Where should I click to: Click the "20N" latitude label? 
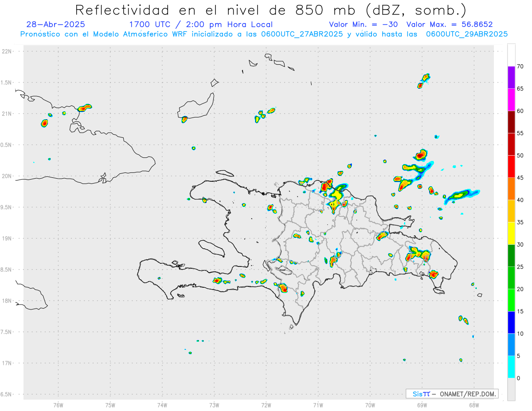[x=8, y=176]
